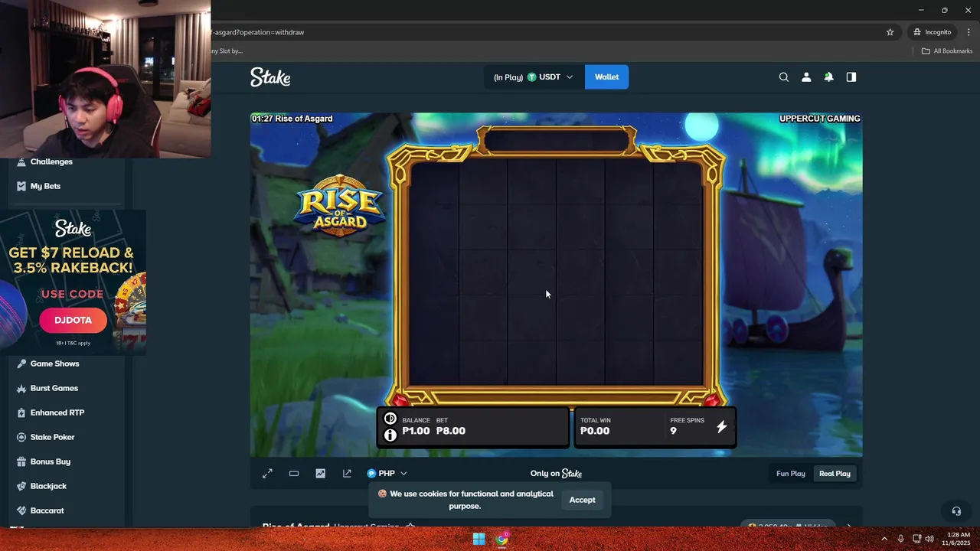Click the P1.00 balance value
This screenshot has height=551, width=980.
(x=416, y=431)
